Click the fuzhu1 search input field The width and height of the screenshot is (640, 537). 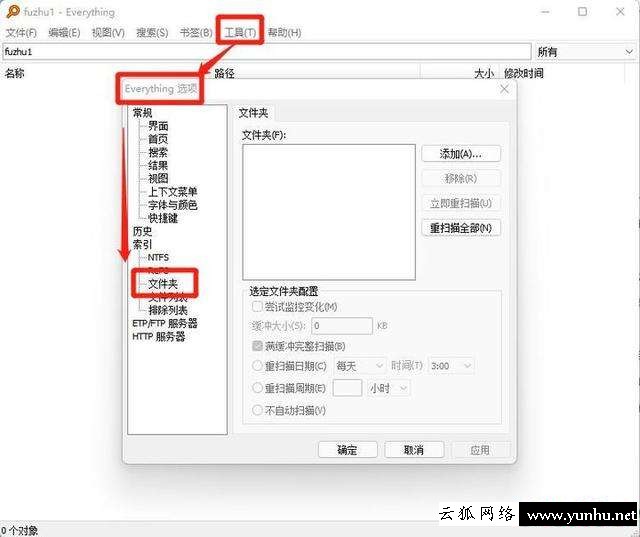(267, 52)
